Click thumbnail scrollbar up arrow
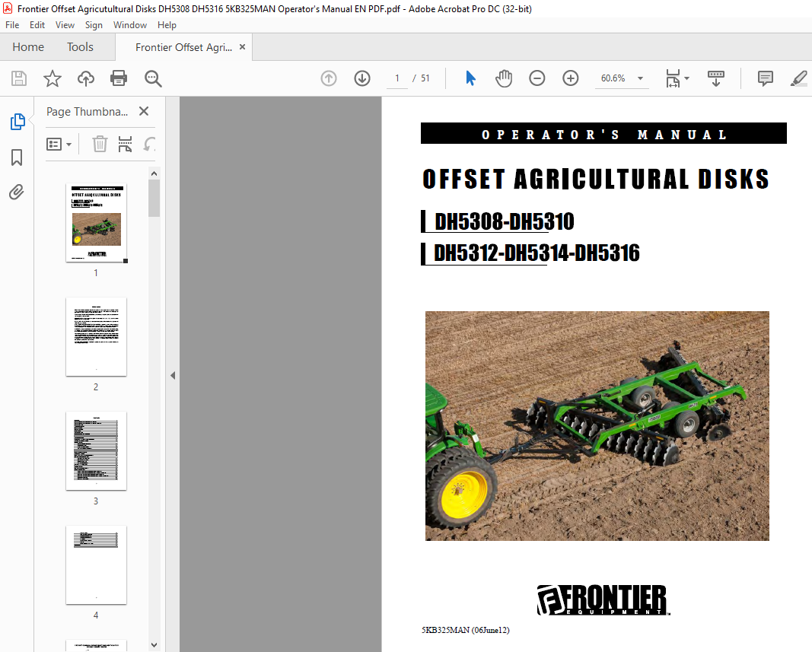 154,173
